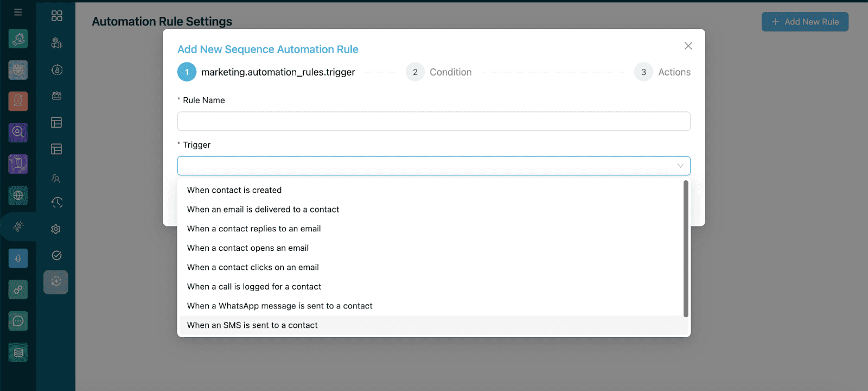Click the globe module icon
The height and width of the screenshot is (391, 868).
pyautogui.click(x=18, y=195)
